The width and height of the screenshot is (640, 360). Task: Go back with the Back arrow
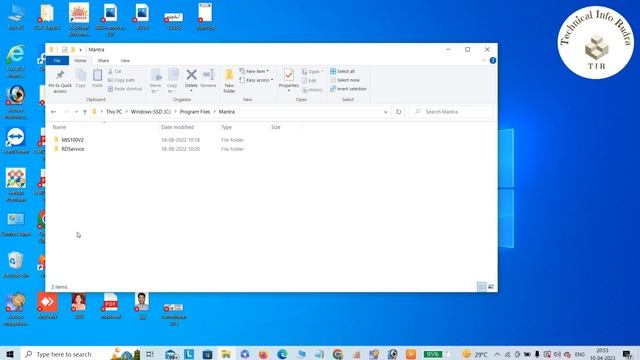[x=53, y=112]
